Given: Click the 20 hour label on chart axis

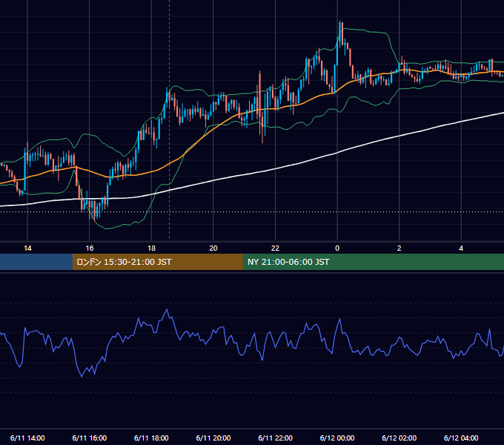Looking at the screenshot, I should (213, 248).
